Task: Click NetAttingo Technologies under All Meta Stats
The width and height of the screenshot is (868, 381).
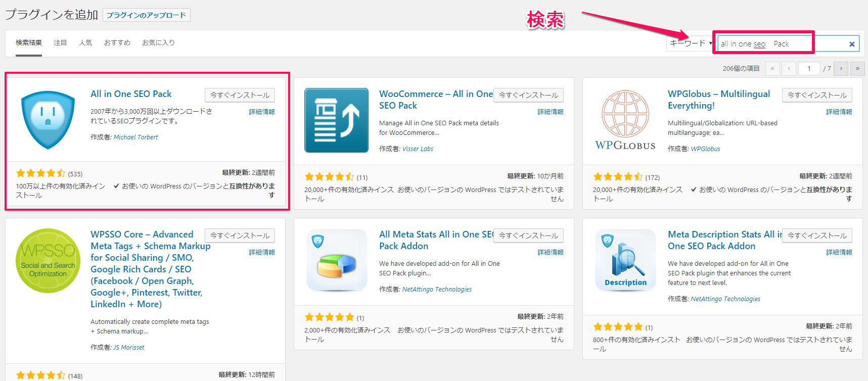Action: pos(437,289)
